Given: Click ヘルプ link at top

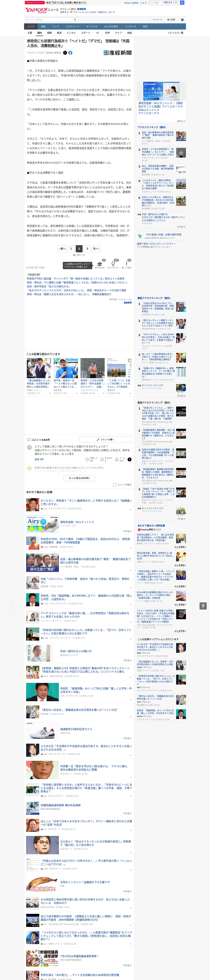Looking at the screenshot, I should [x=143, y=3].
